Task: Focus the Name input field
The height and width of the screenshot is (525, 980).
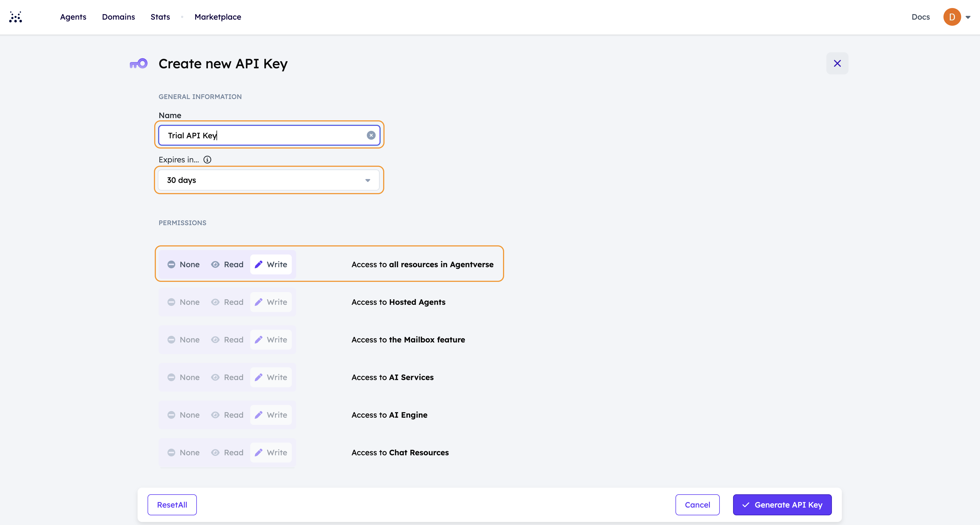Action: 269,135
